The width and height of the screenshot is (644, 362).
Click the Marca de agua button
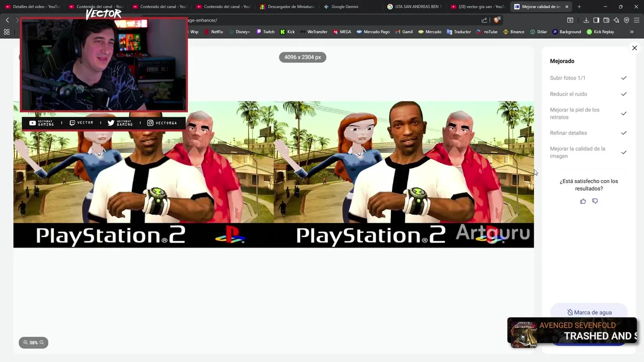tap(589, 312)
